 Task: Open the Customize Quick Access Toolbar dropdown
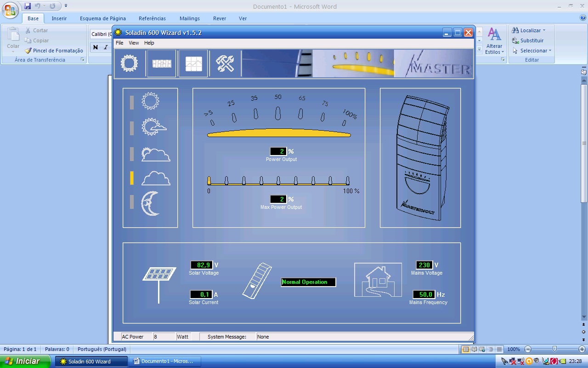click(66, 6)
